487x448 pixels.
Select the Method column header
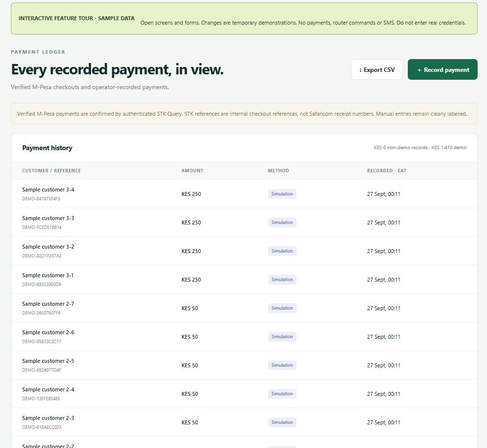tap(278, 171)
